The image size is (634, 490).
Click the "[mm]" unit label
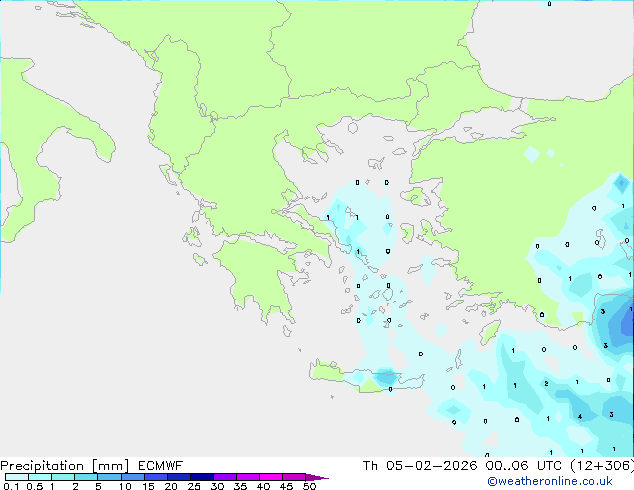click(110, 466)
